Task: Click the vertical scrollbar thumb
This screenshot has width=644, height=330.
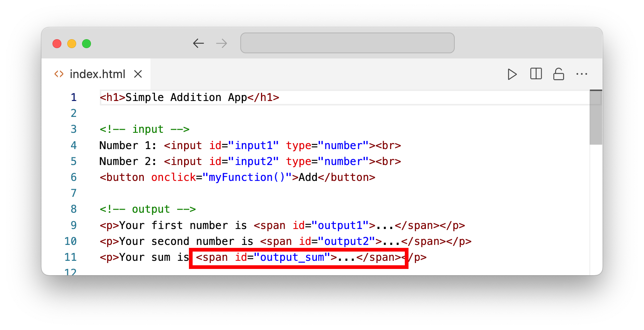Action: [x=596, y=117]
